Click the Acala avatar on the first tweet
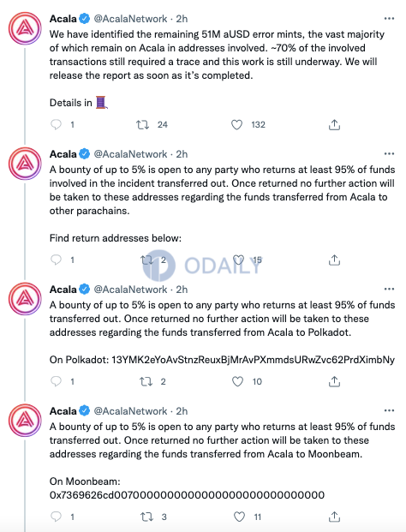 tap(25, 28)
